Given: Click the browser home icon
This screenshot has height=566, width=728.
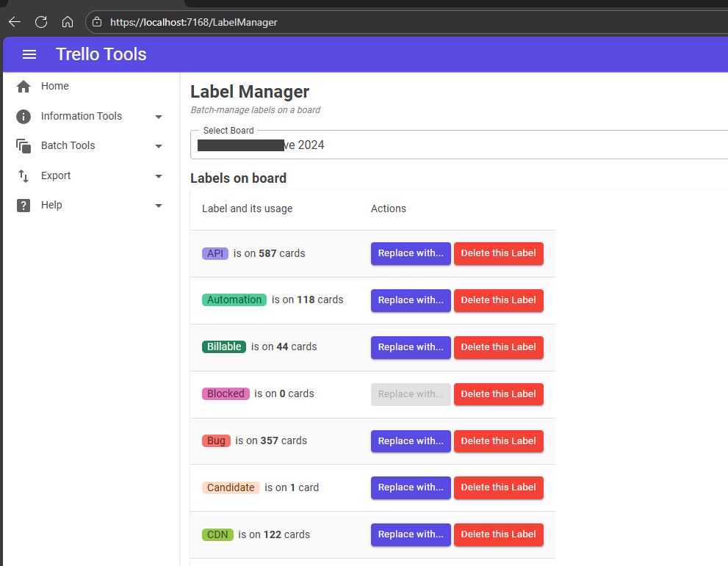Looking at the screenshot, I should pyautogui.click(x=68, y=22).
